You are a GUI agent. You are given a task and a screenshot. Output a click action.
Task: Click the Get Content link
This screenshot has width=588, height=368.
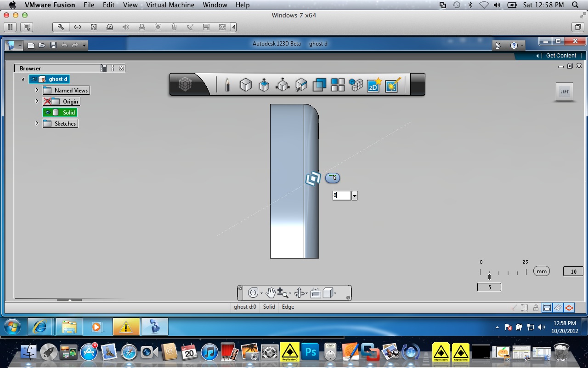561,55
